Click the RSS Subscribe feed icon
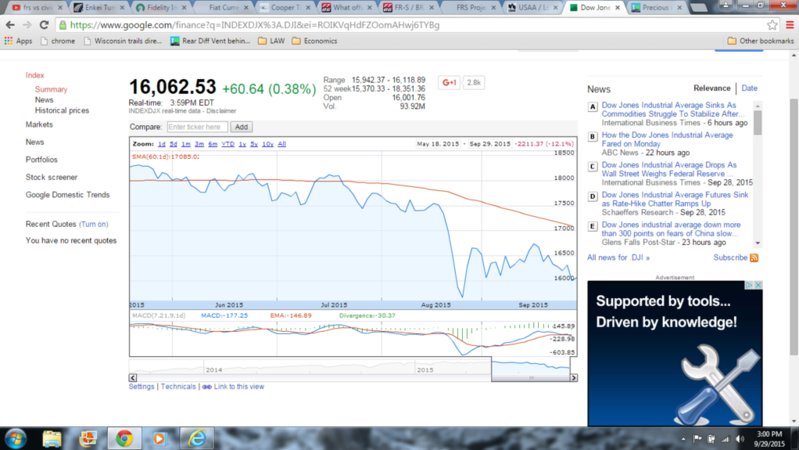The image size is (799, 450). click(x=754, y=258)
